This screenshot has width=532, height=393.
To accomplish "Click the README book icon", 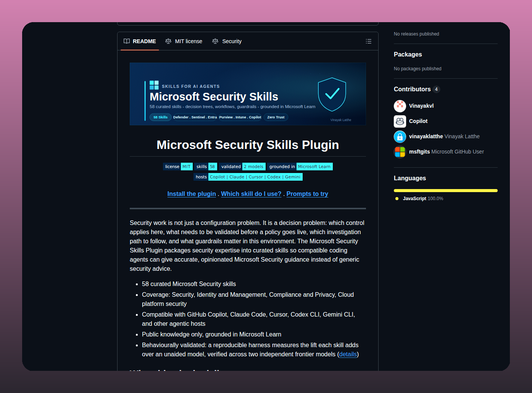I will (127, 41).
